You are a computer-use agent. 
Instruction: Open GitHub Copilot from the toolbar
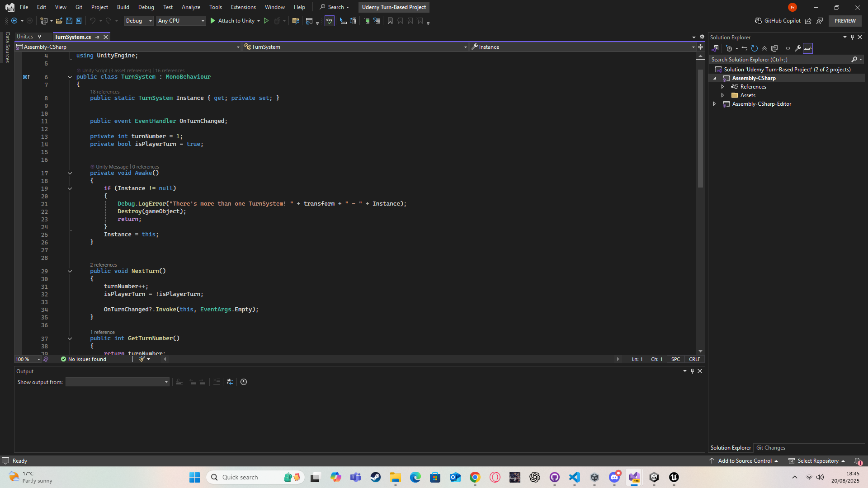(778, 21)
